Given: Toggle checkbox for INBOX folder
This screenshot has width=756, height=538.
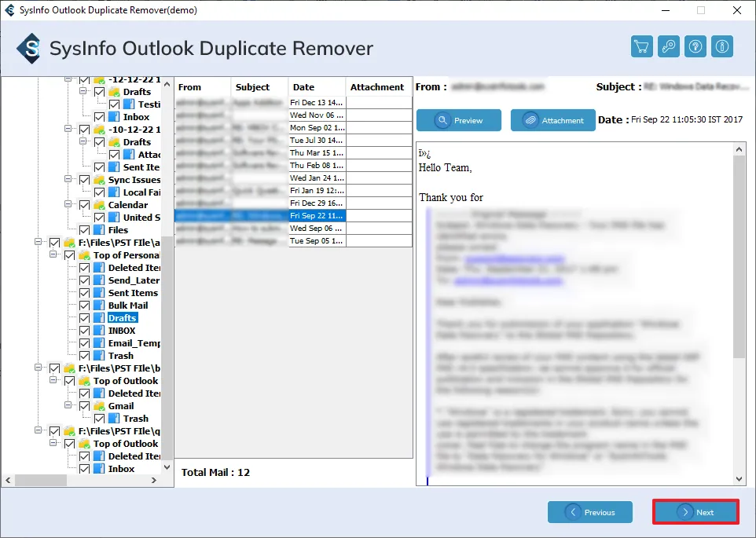Looking at the screenshot, I should click(84, 331).
